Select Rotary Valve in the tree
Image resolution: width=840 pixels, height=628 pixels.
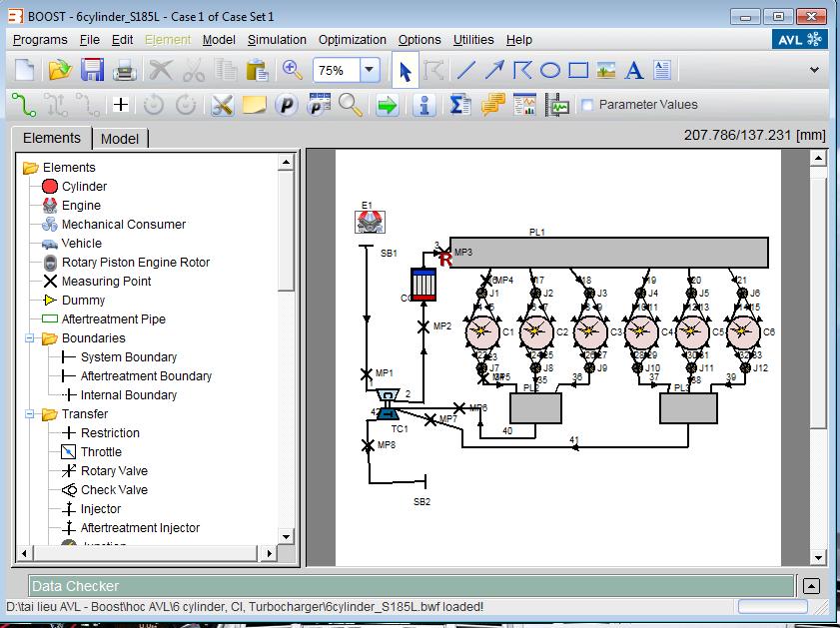tap(114, 471)
